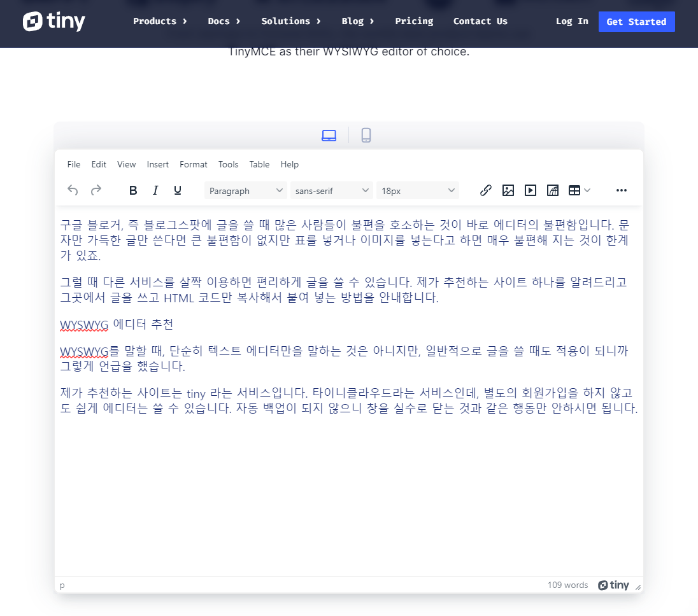Click the Get Started button
Viewport: 698px width, 616px height.
[x=637, y=22]
